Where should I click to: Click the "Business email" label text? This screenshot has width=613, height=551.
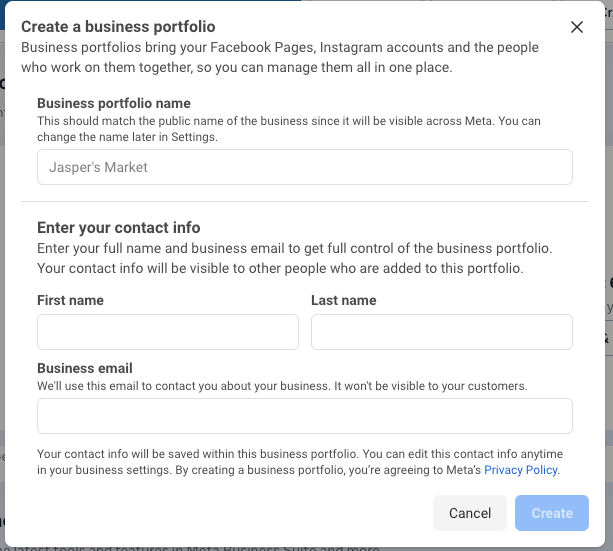[85, 368]
